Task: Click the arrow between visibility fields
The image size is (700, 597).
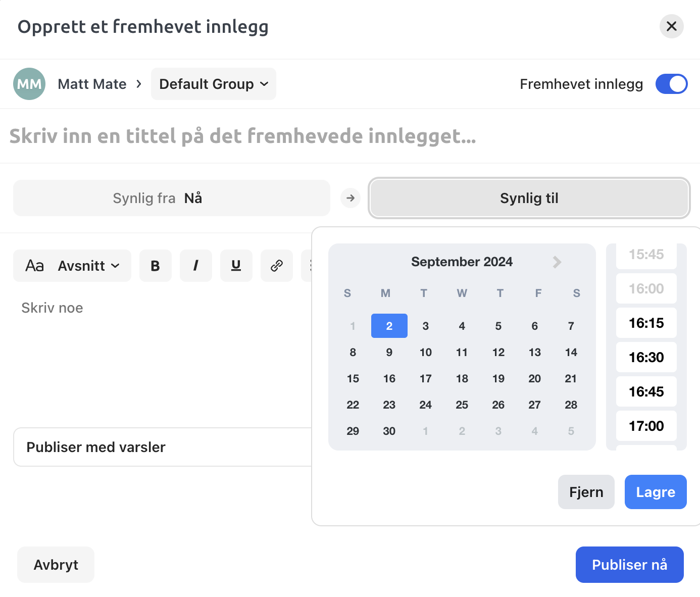Action: pyautogui.click(x=351, y=198)
